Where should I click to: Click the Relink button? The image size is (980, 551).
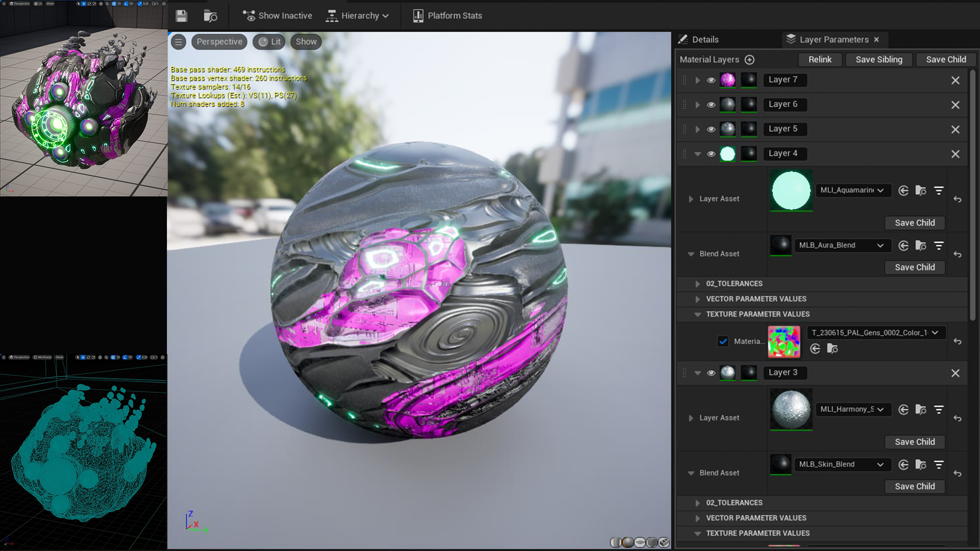[x=819, y=60]
